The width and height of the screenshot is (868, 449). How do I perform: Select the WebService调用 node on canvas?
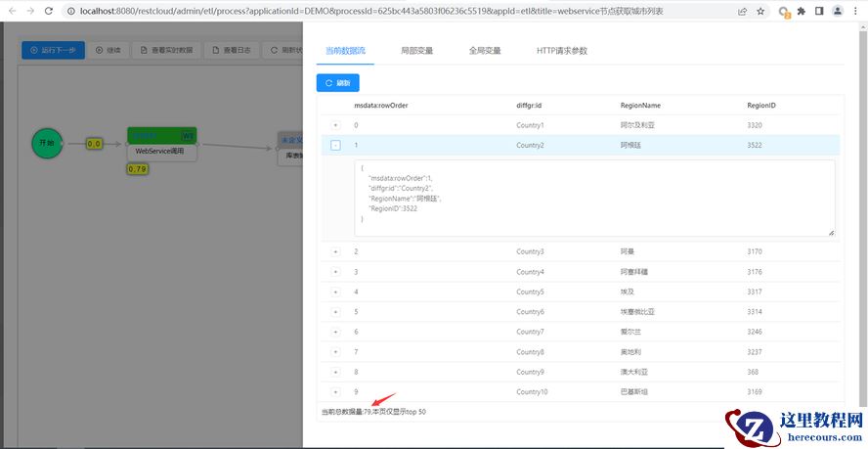pyautogui.click(x=161, y=151)
